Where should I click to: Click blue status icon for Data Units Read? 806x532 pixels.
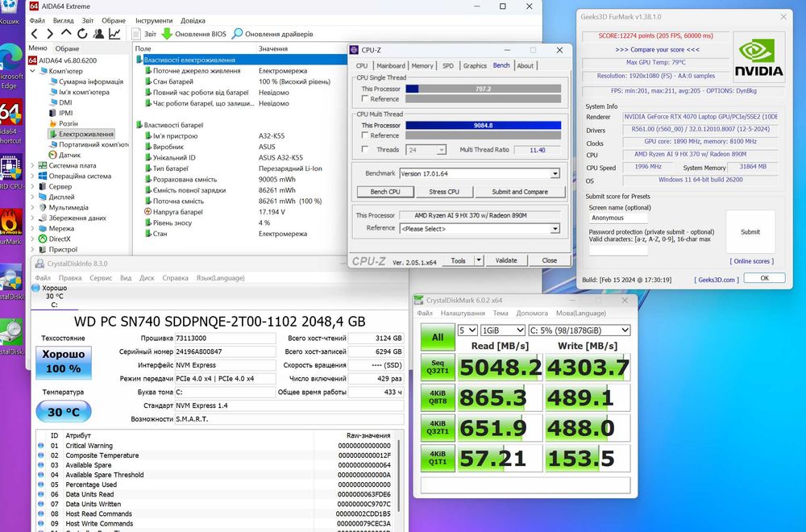pos(40,494)
